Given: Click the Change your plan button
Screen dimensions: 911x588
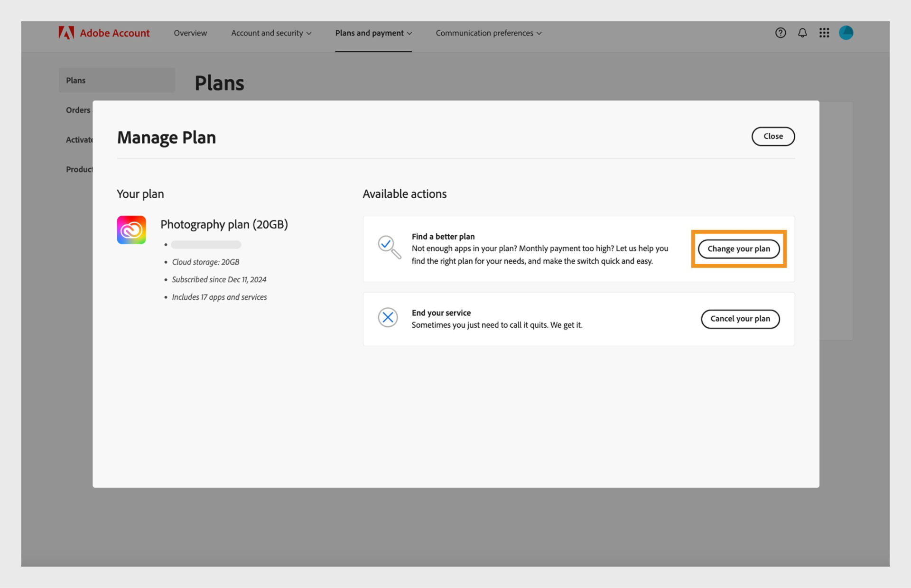Looking at the screenshot, I should 739,248.
